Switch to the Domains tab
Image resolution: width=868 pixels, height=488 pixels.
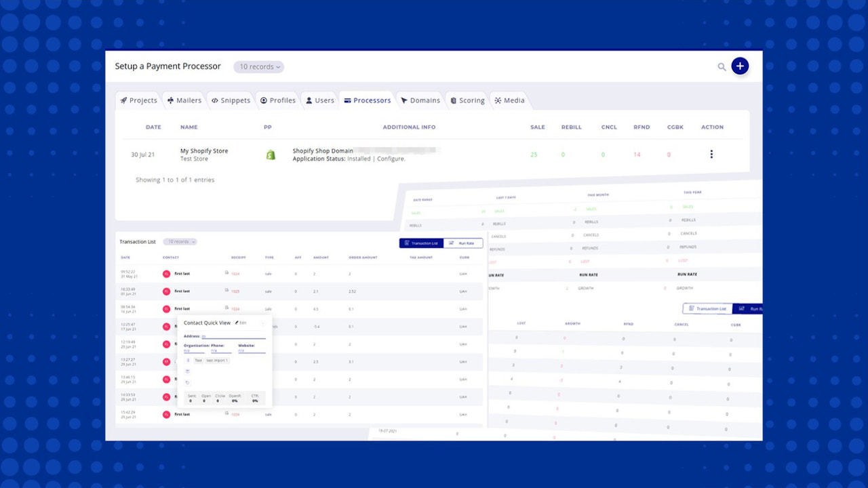point(420,100)
